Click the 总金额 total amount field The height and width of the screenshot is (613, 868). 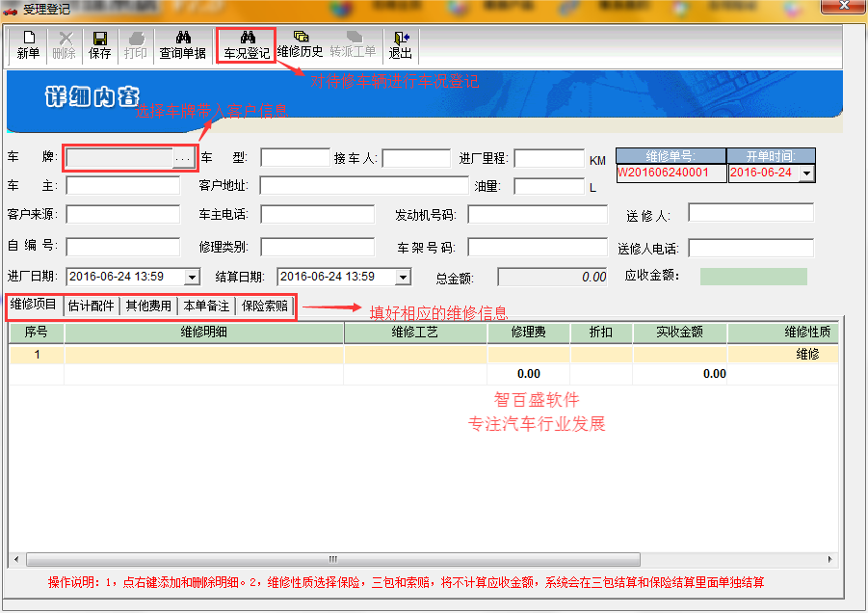(552, 277)
